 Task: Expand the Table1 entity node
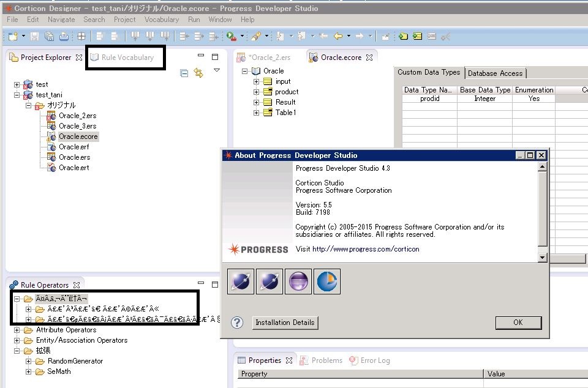point(256,113)
